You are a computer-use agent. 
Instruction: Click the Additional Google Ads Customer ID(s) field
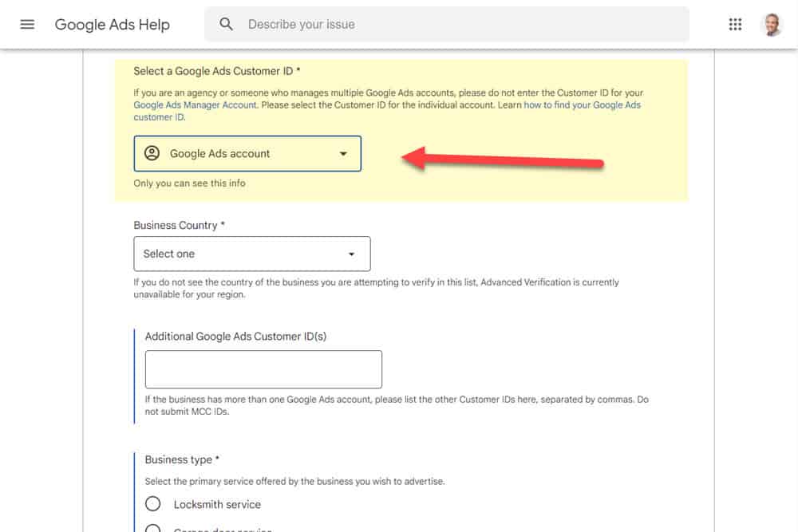[263, 369]
